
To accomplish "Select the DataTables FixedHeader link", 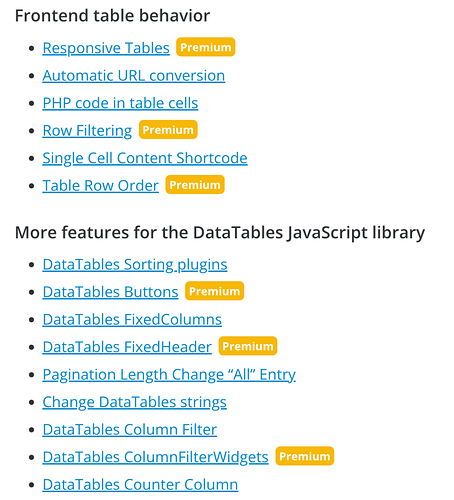I will click(127, 347).
